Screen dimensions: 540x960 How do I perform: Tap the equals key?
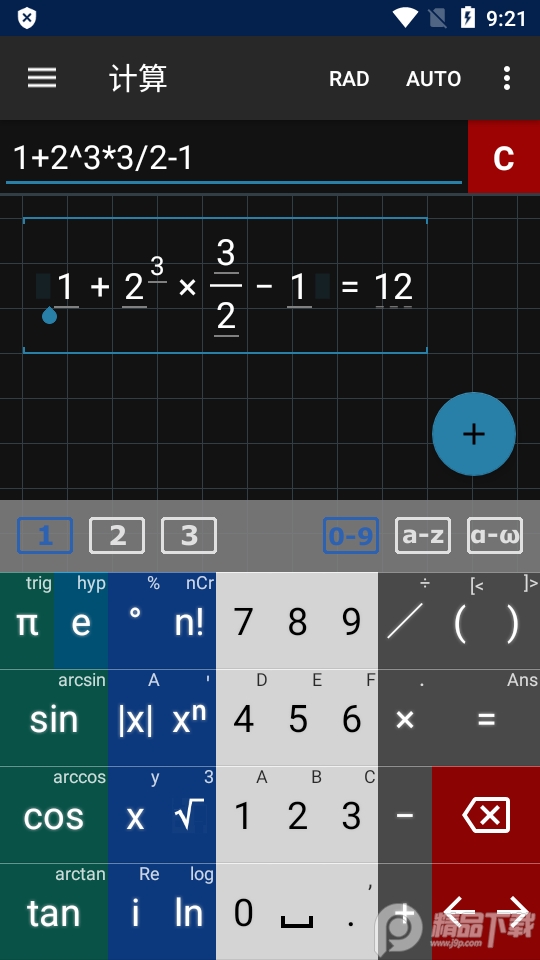click(486, 718)
